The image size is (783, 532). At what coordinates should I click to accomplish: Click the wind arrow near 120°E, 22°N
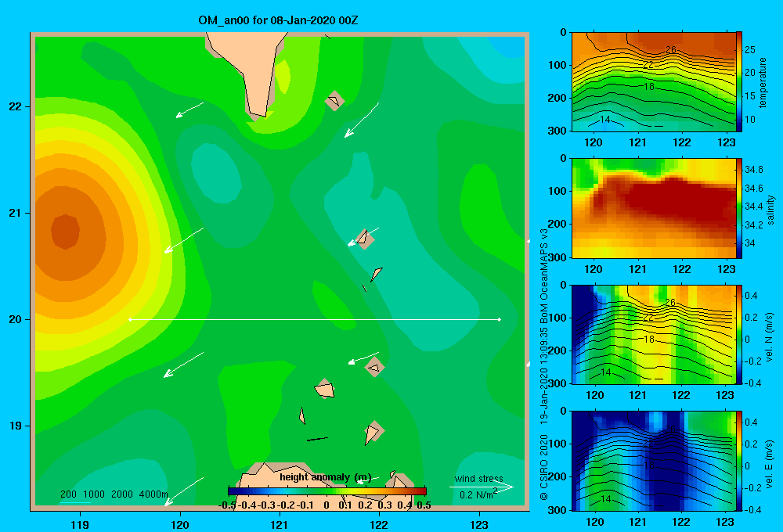click(189, 110)
